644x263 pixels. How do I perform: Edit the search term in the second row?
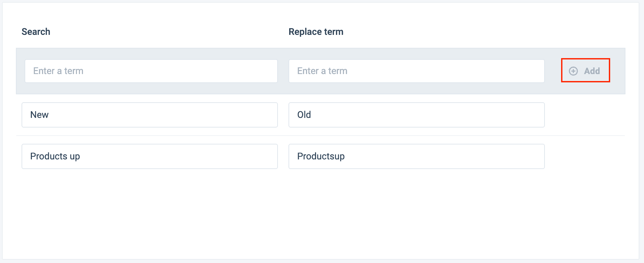click(x=150, y=156)
